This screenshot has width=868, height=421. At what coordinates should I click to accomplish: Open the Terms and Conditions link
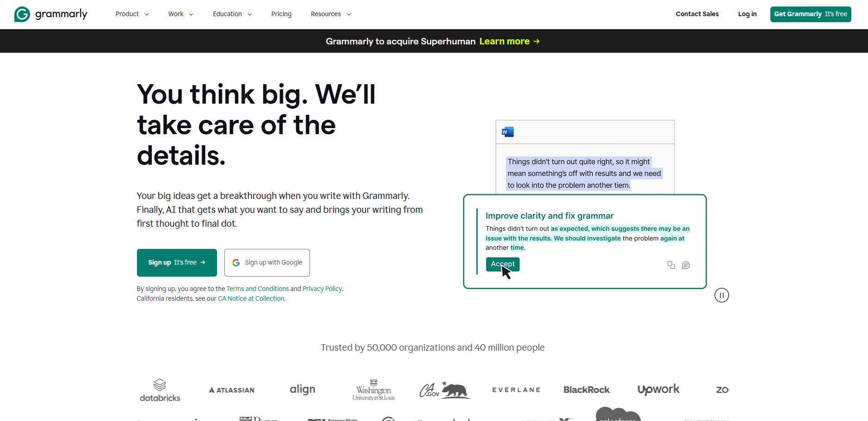pyautogui.click(x=258, y=288)
